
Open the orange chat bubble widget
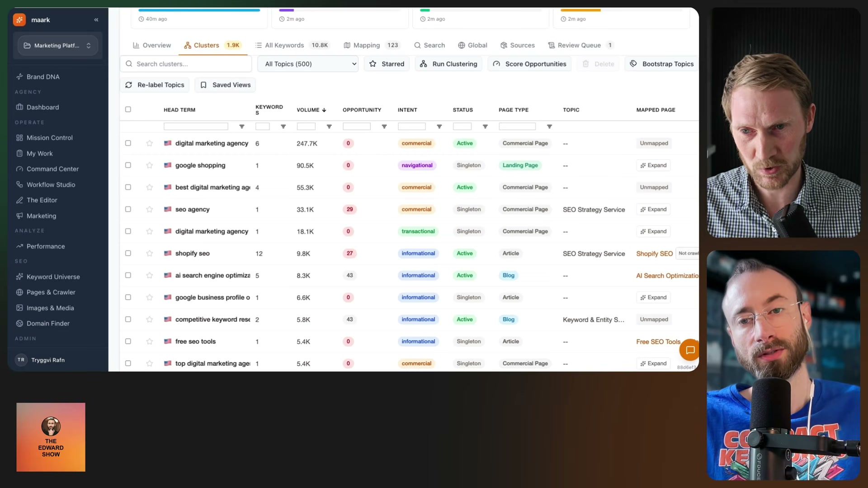click(x=689, y=350)
